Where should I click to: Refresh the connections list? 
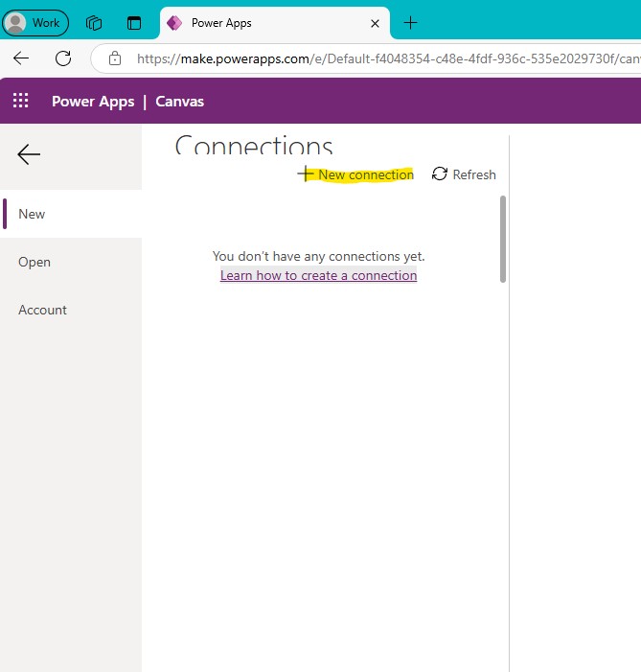(x=464, y=174)
